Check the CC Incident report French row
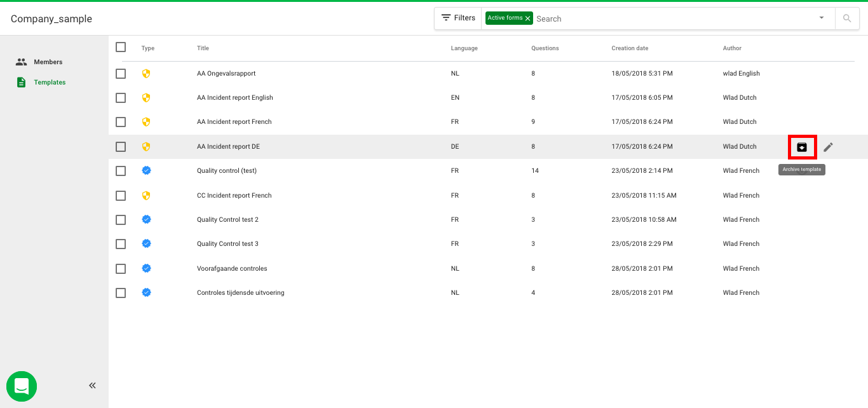This screenshot has height=408, width=868. click(x=121, y=196)
